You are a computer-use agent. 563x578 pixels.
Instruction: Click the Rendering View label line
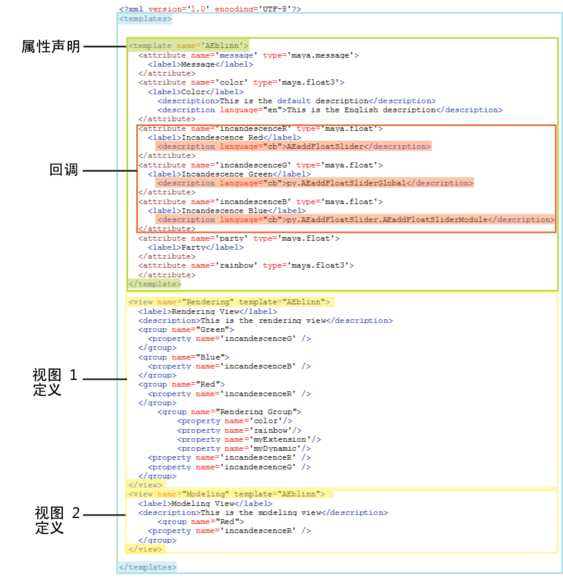coord(208,311)
